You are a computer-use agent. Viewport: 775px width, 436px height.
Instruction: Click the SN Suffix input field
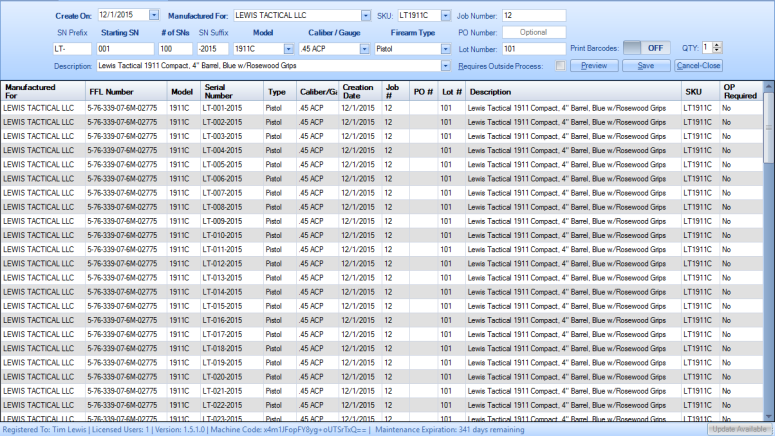pyautogui.click(x=213, y=49)
